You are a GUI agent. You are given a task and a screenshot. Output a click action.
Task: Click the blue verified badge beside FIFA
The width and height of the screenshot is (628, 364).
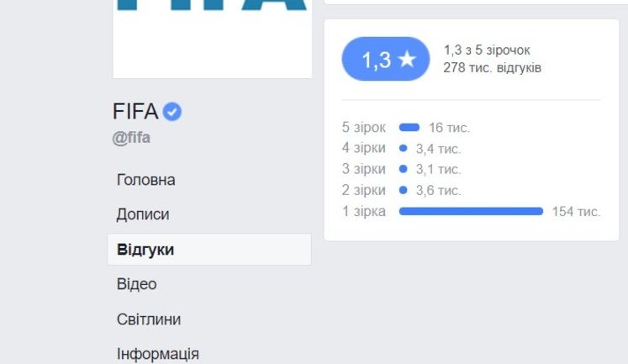(x=172, y=112)
